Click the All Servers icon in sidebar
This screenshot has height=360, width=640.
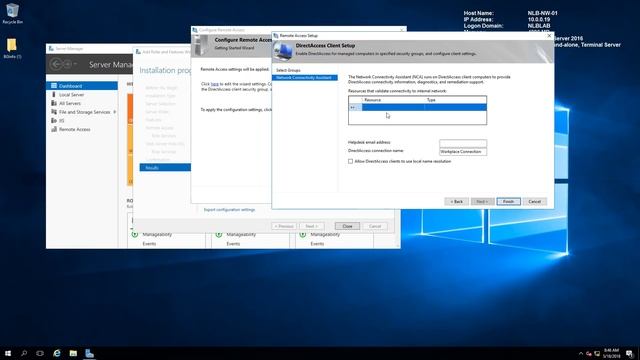[x=54, y=103]
